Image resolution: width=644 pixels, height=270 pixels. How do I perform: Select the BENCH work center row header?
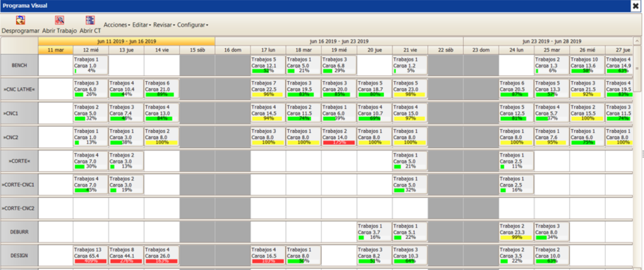[x=19, y=66]
